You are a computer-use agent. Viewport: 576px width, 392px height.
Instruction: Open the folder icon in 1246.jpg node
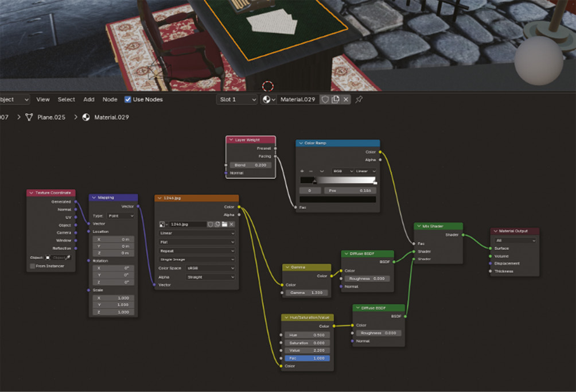224,224
